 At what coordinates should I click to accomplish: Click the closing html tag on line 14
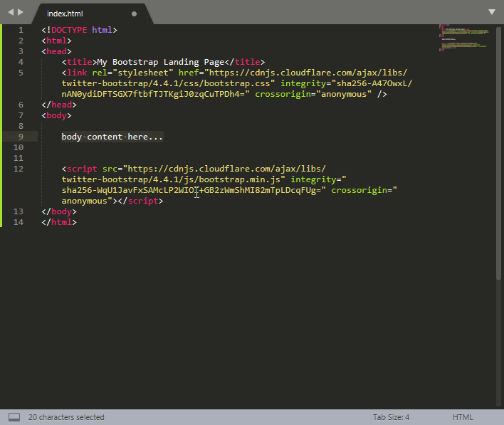pos(59,222)
